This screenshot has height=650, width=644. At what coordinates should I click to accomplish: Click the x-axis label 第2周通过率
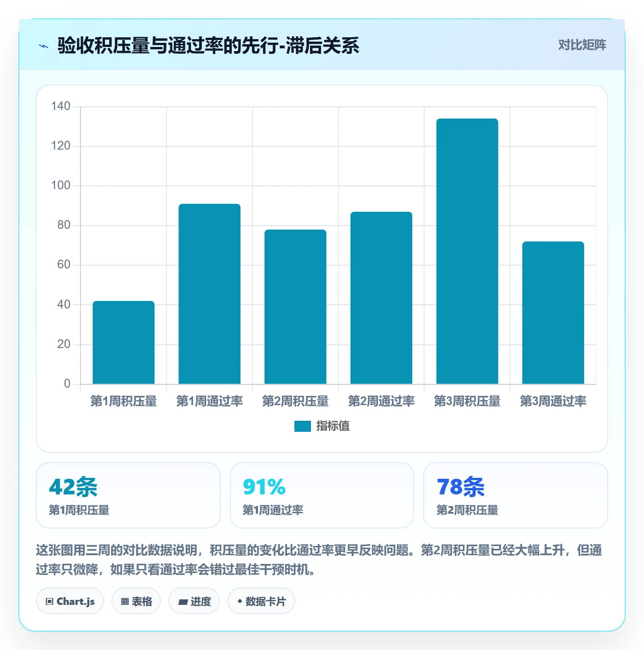click(x=381, y=401)
